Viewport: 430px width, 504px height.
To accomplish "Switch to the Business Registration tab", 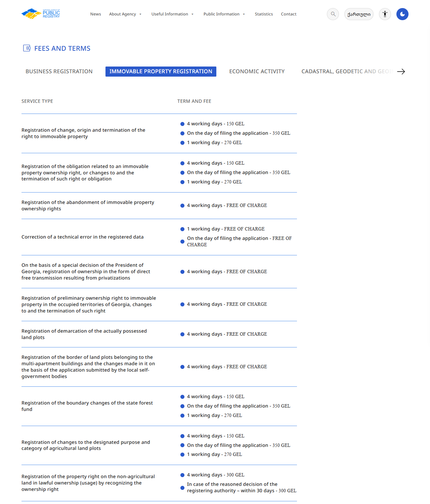I will (x=59, y=72).
